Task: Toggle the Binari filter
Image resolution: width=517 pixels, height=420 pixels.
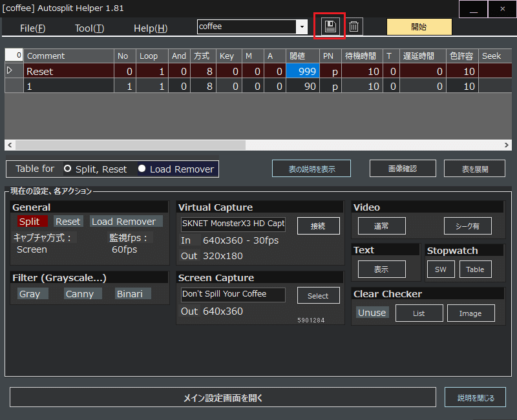Action: click(133, 293)
